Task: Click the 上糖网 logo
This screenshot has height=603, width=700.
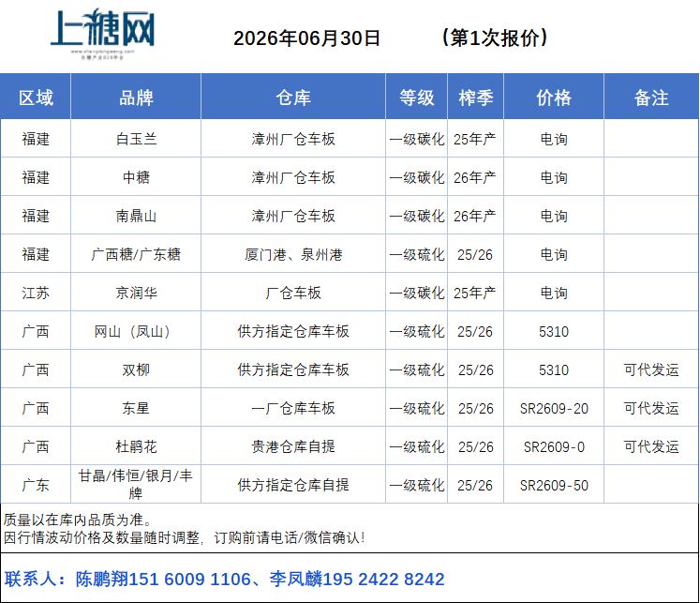Action: coord(103,33)
